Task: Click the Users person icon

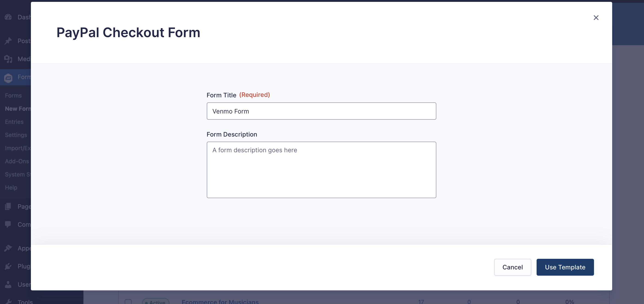Action: pyautogui.click(x=8, y=284)
